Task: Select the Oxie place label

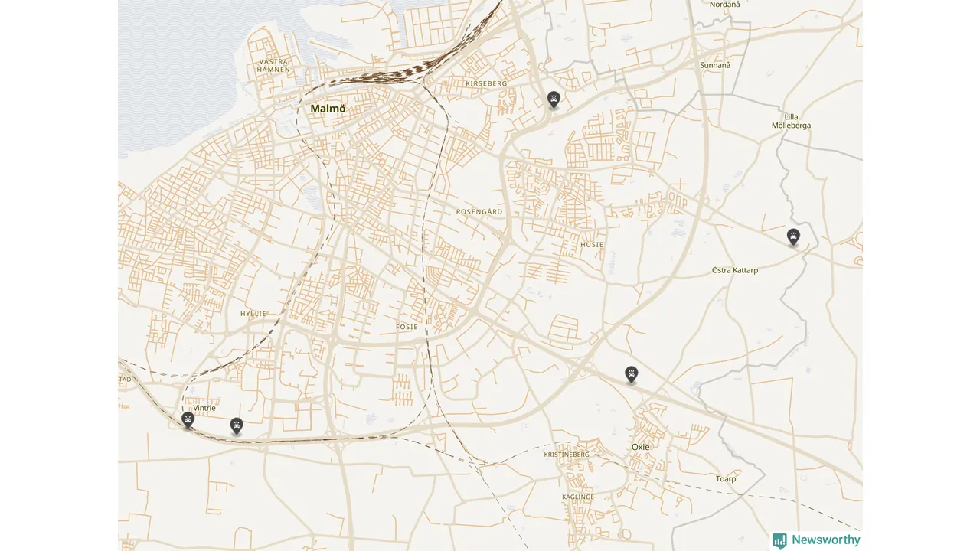Action: (640, 447)
